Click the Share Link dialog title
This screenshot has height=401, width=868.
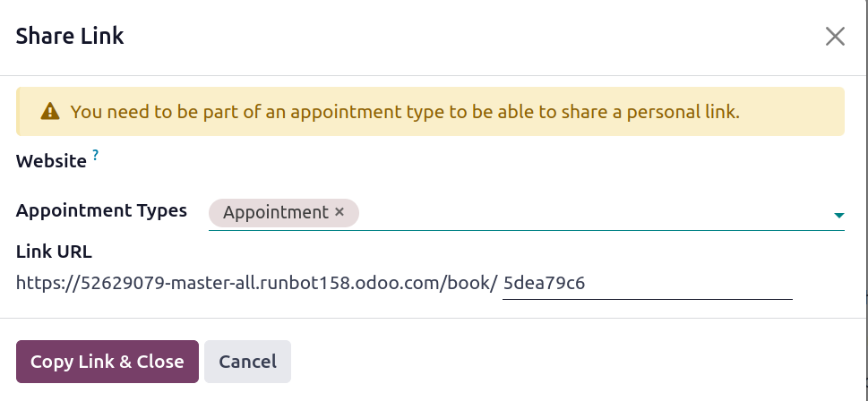click(70, 37)
